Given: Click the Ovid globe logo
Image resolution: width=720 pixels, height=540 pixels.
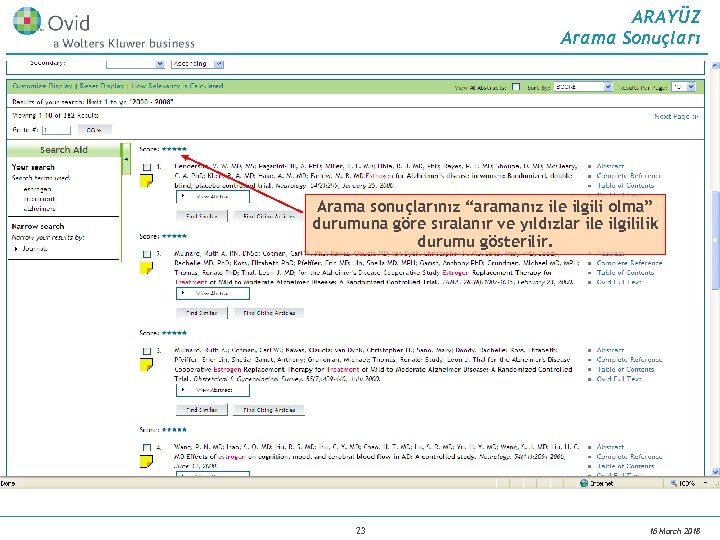Looking at the screenshot, I should coord(27,21).
